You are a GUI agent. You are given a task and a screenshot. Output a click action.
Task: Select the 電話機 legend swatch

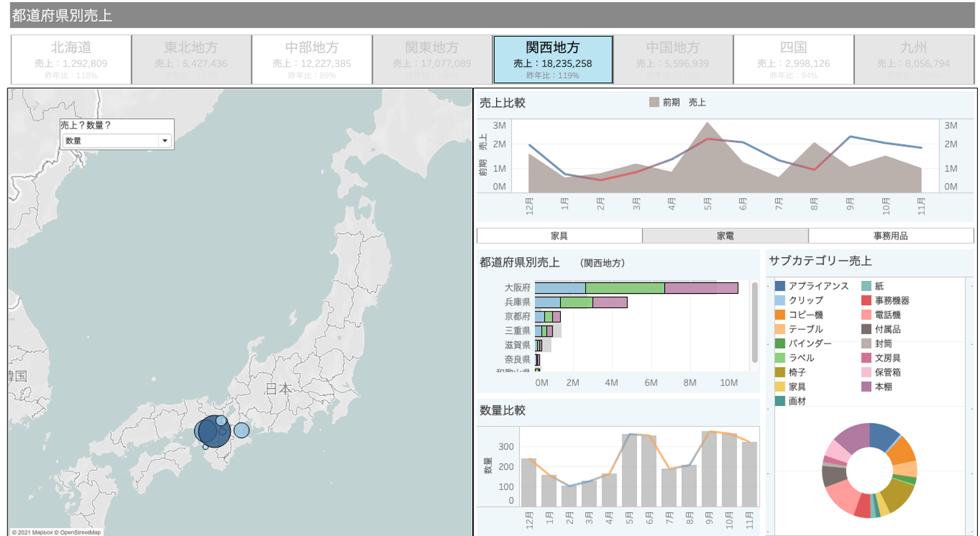[866, 315]
